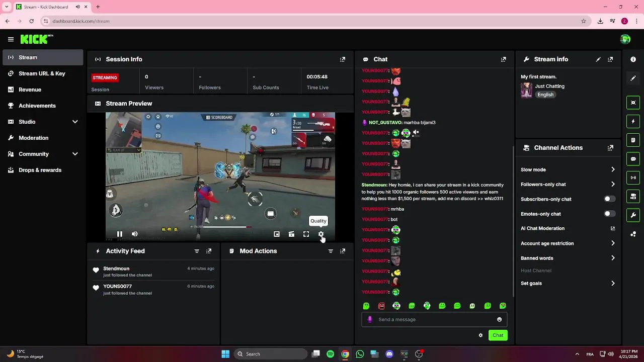Pop out the Activity Feed panel
Screen dimensions: 644x362
point(209,251)
